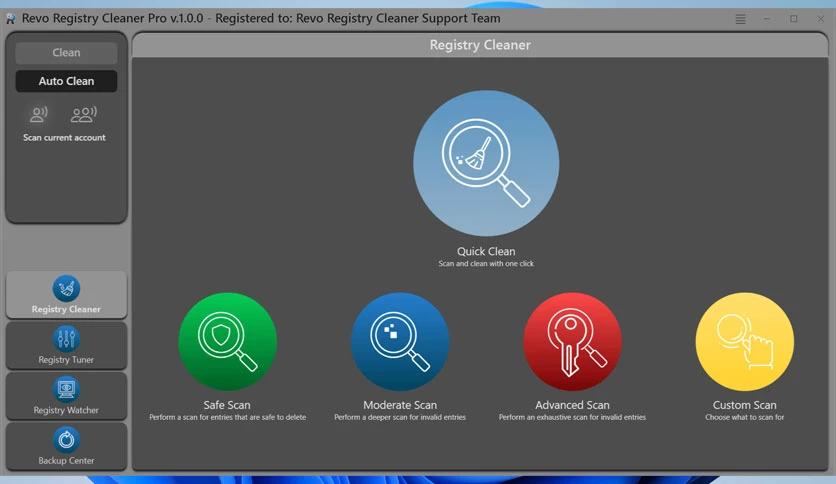Click the Quick Clean label

click(x=486, y=251)
